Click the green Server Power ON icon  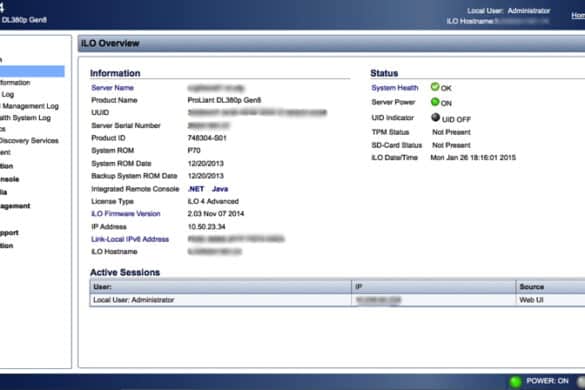pos(435,102)
